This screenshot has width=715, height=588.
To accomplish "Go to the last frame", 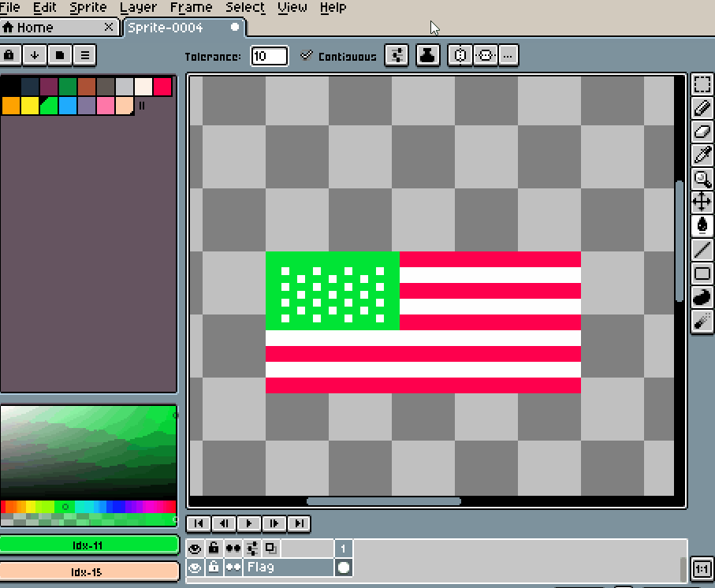I will pos(299,523).
